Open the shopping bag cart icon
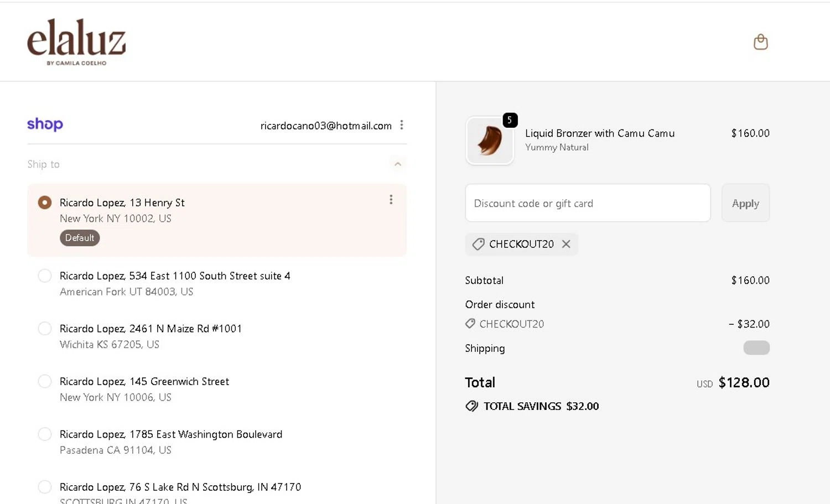Image resolution: width=830 pixels, height=504 pixels. [x=761, y=42]
